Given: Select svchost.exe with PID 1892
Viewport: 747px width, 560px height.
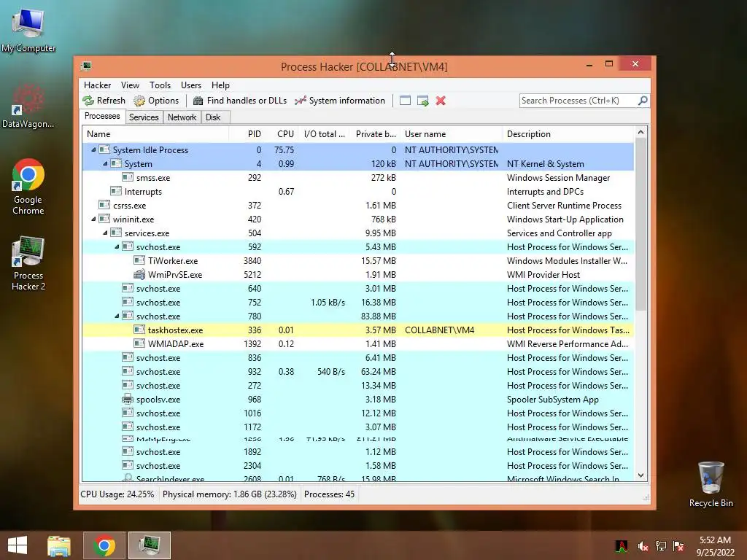Looking at the screenshot, I should 358,452.
